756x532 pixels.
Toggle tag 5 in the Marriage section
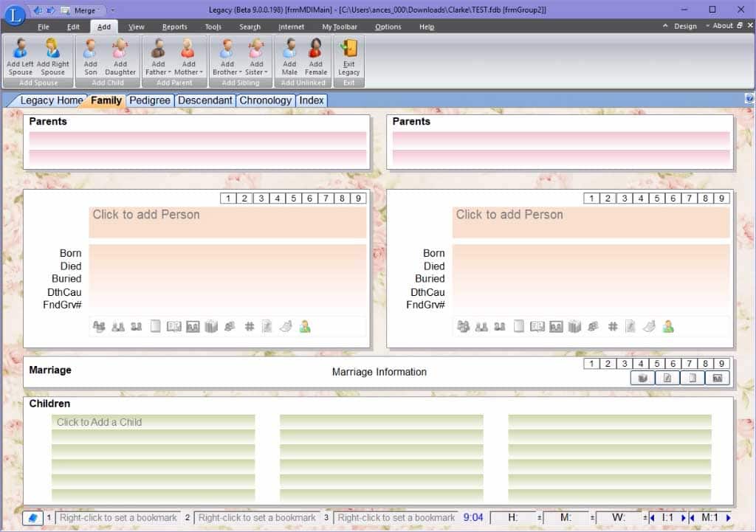point(658,364)
